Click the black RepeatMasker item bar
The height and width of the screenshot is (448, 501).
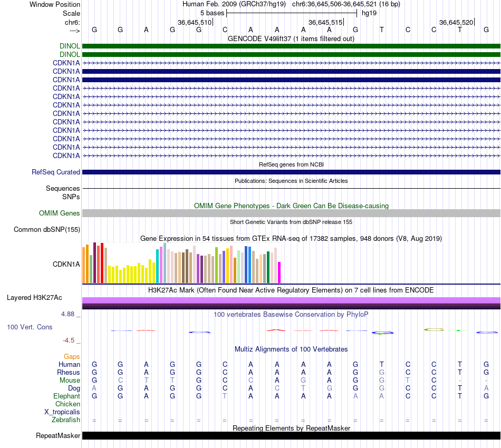(x=291, y=435)
